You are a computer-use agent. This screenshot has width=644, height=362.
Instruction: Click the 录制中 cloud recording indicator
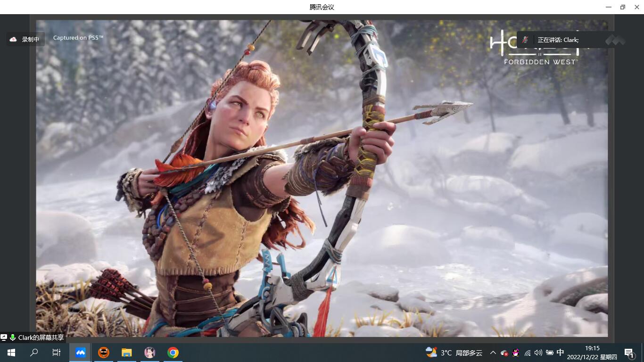[x=25, y=40]
